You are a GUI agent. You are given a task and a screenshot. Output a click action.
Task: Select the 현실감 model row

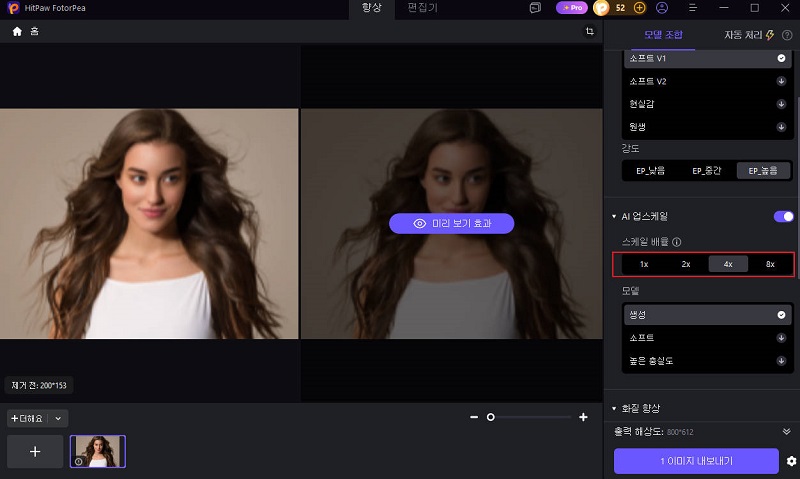(x=707, y=104)
